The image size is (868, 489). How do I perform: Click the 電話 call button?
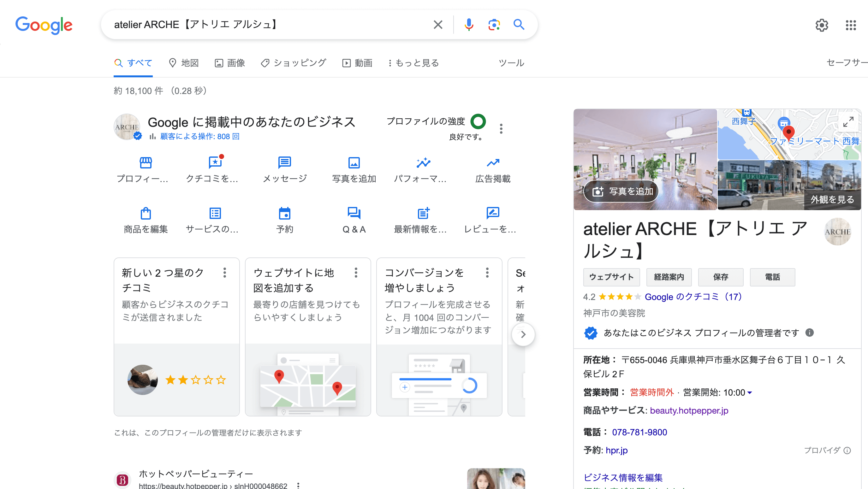pos(772,277)
